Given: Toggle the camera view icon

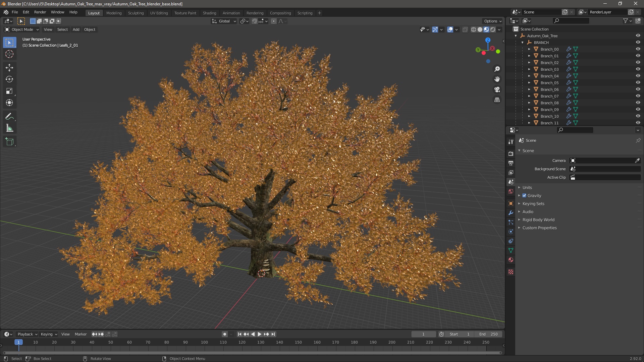Looking at the screenshot, I should [x=497, y=89].
